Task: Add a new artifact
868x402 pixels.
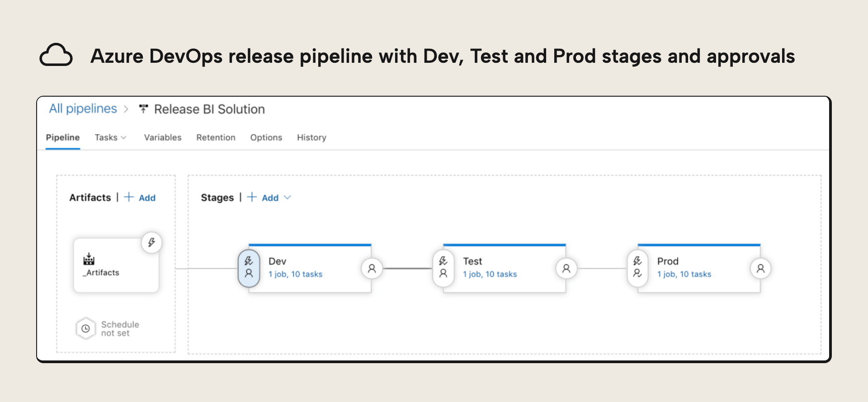Action: [x=147, y=198]
